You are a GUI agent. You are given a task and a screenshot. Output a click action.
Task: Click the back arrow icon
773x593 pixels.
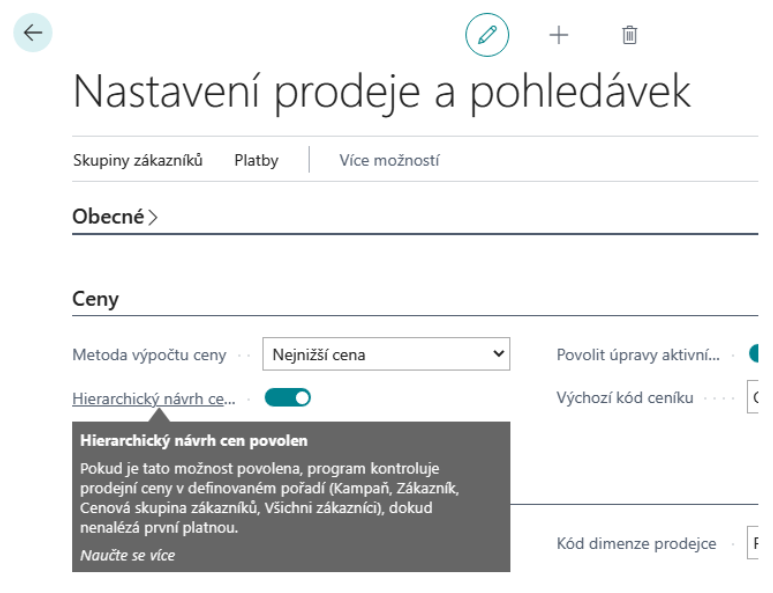pyautogui.click(x=33, y=33)
